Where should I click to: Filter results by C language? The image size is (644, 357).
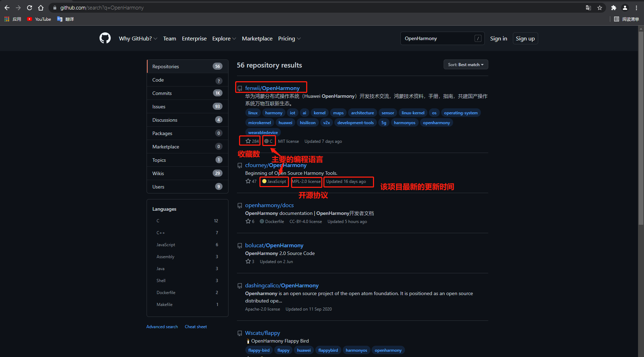tap(187, 221)
